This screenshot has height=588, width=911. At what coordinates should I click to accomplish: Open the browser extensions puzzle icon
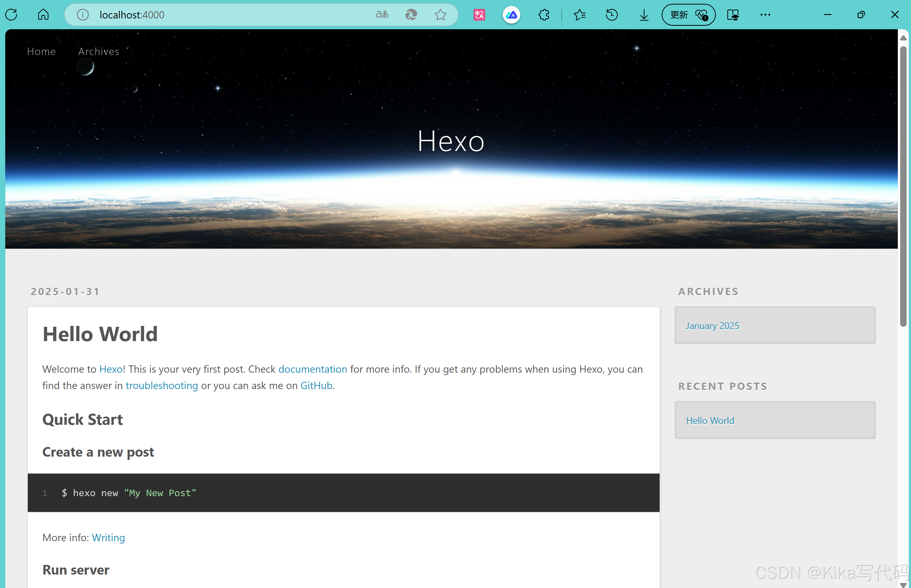click(x=543, y=15)
